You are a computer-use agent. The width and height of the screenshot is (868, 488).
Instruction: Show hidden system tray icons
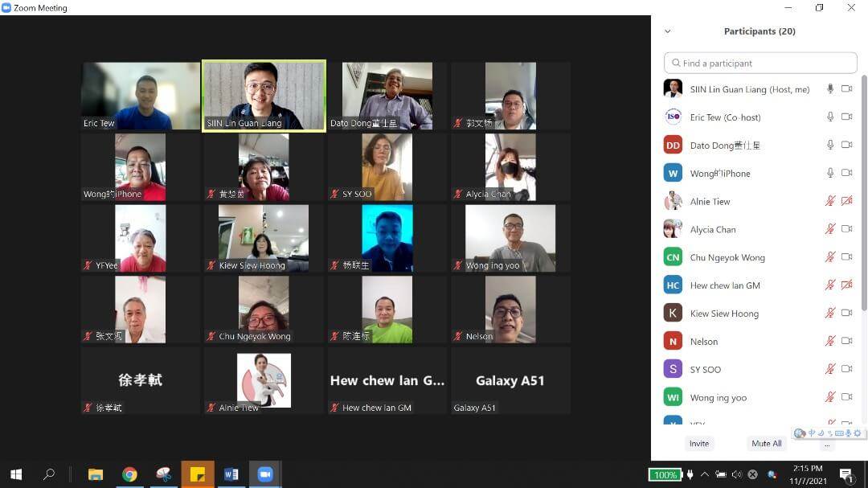705,474
